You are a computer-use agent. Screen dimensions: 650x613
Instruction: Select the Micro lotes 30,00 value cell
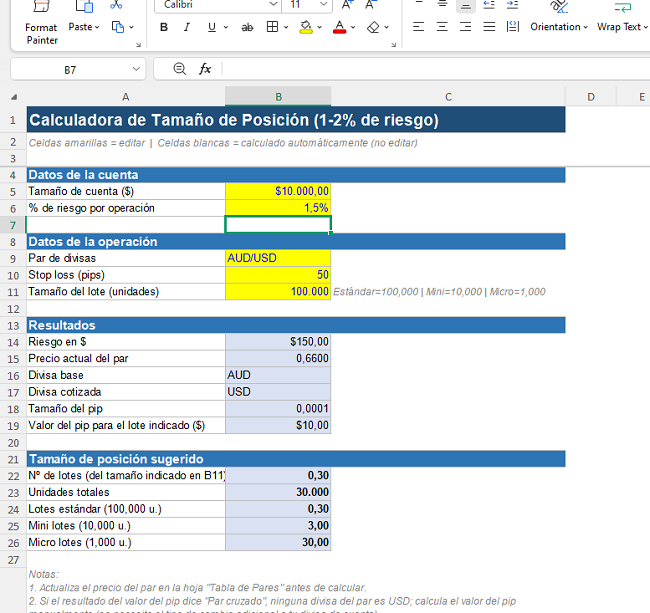pyautogui.click(x=278, y=543)
